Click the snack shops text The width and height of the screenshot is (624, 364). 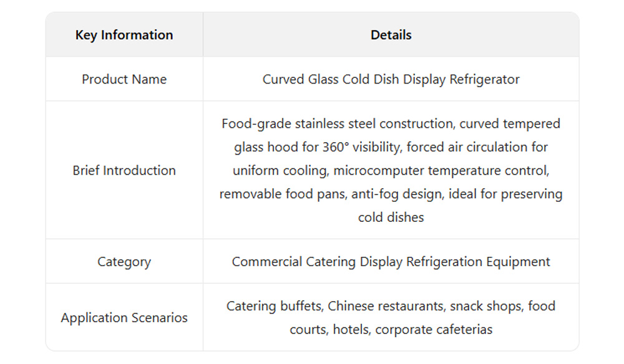(x=486, y=306)
